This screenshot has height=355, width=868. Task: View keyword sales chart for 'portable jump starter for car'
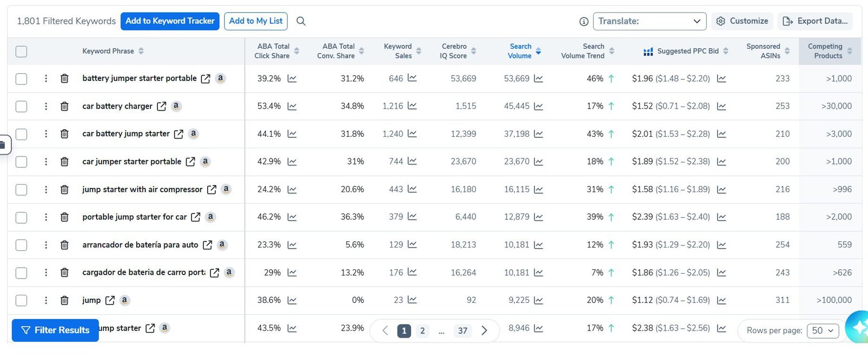coord(412,217)
